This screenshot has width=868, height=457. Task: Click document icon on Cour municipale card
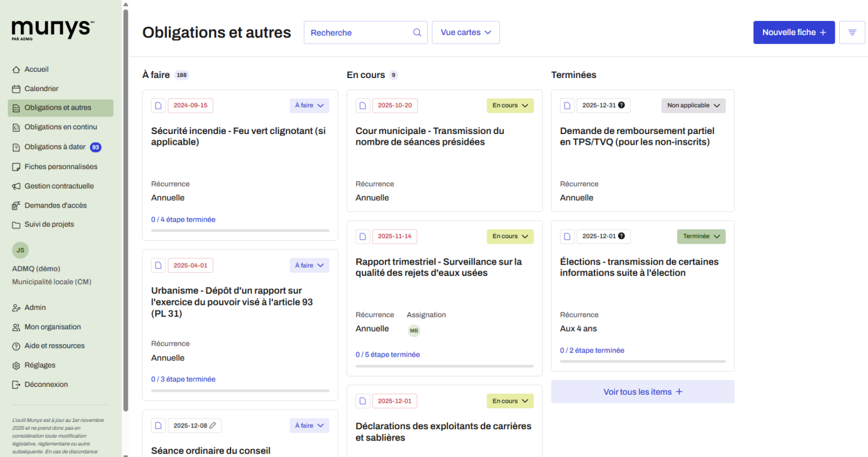(x=363, y=106)
